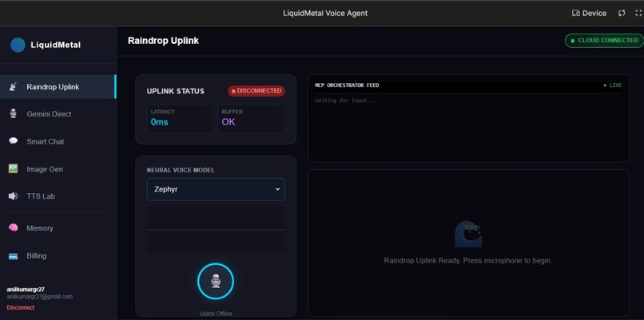This screenshot has height=320, width=644.
Task: Click the wave icon in the ready panel
Action: [468, 235]
